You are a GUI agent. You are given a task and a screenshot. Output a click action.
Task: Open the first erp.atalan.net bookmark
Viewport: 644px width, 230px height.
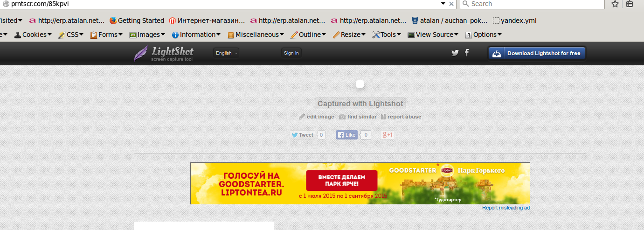pos(67,21)
